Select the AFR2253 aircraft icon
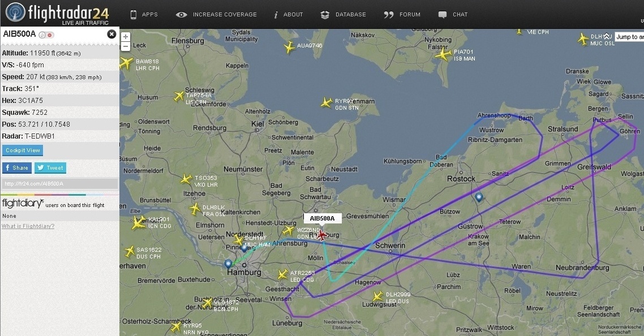The width and height of the screenshot is (644, 336). coord(282,274)
